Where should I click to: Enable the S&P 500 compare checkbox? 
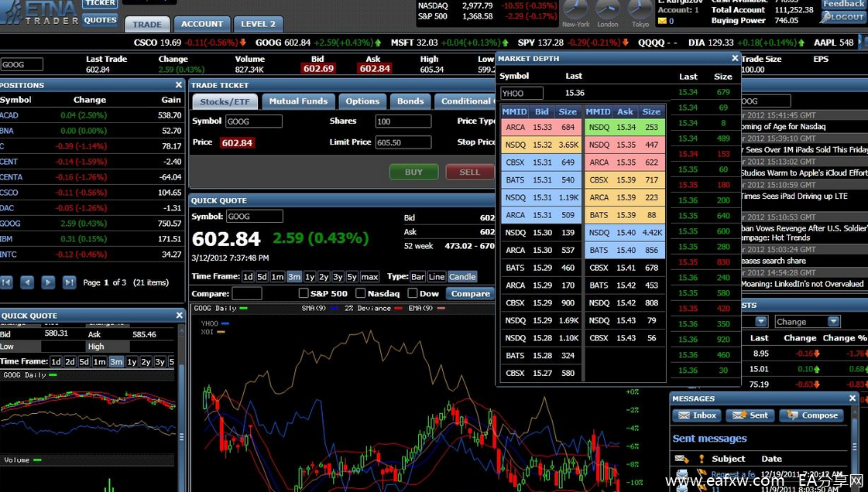(x=304, y=293)
